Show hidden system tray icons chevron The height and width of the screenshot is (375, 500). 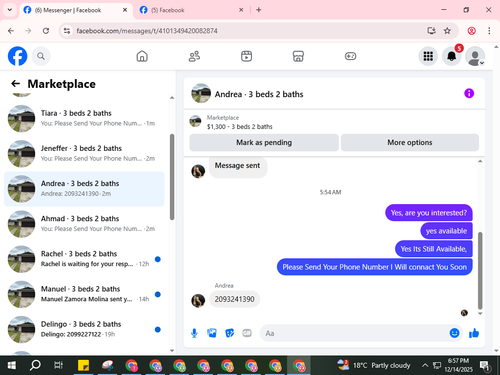(x=425, y=365)
